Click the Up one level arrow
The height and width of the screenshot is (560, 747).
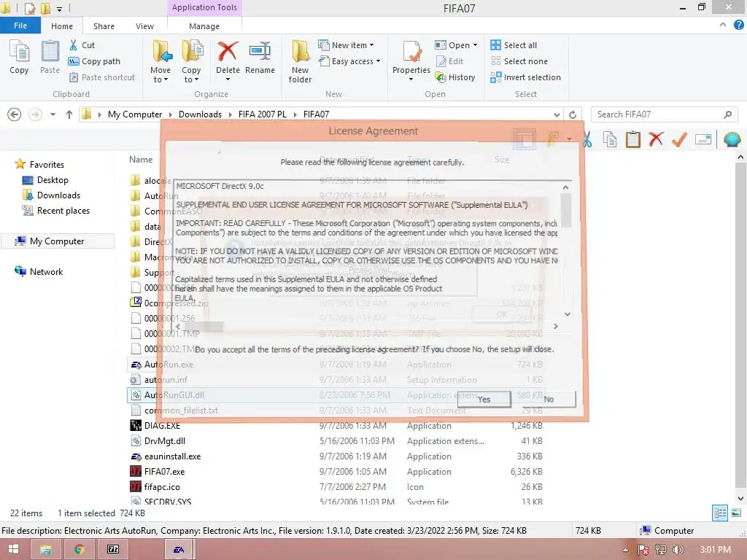click(x=69, y=114)
